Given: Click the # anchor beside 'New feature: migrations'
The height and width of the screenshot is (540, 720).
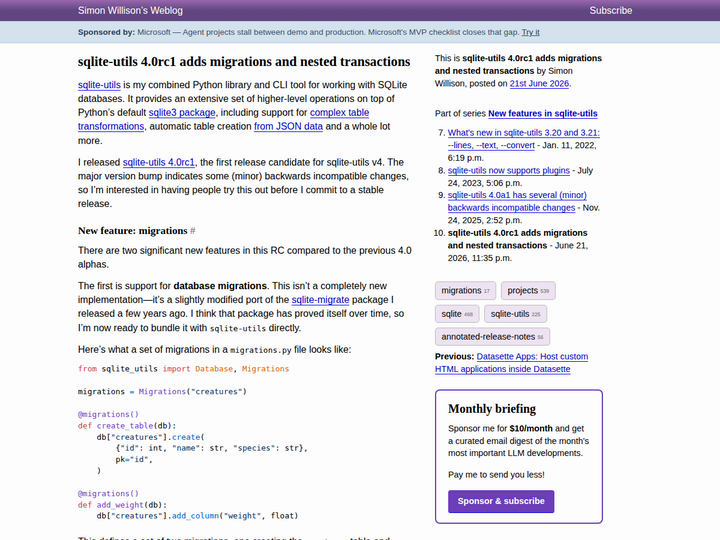Looking at the screenshot, I should (192, 231).
